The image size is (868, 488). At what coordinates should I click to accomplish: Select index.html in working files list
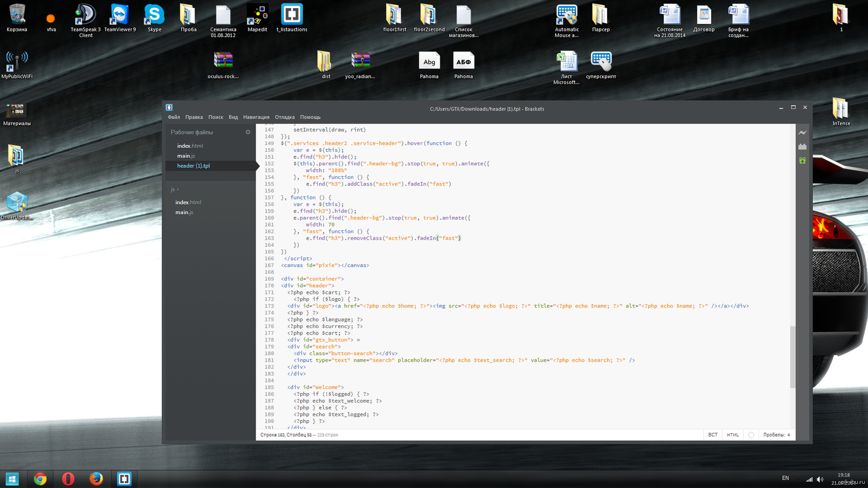pos(190,146)
